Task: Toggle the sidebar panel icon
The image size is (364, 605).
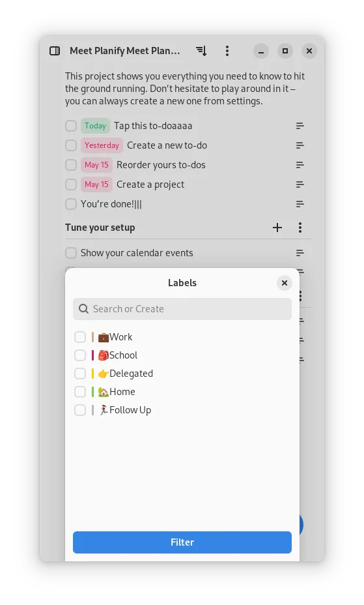Action: click(55, 51)
